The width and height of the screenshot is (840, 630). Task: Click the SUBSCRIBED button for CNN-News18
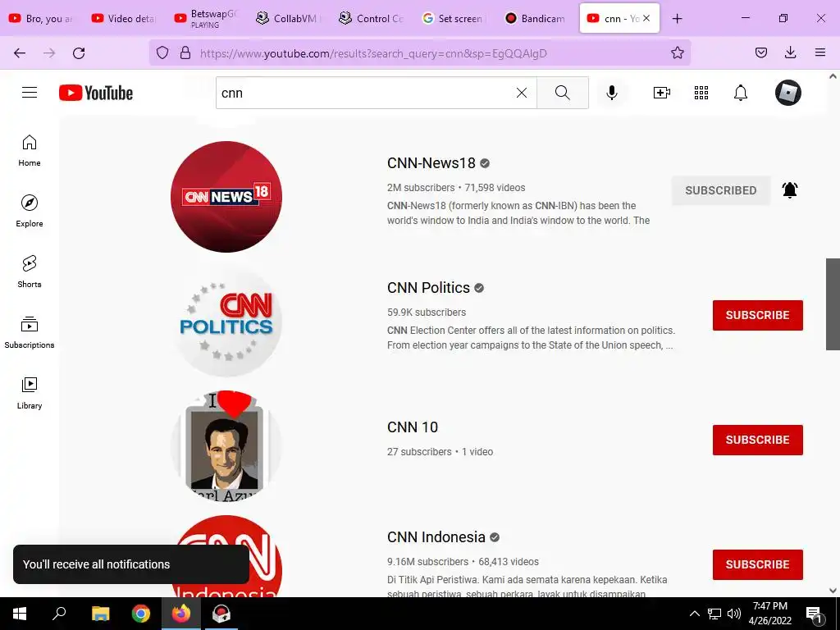pyautogui.click(x=720, y=190)
